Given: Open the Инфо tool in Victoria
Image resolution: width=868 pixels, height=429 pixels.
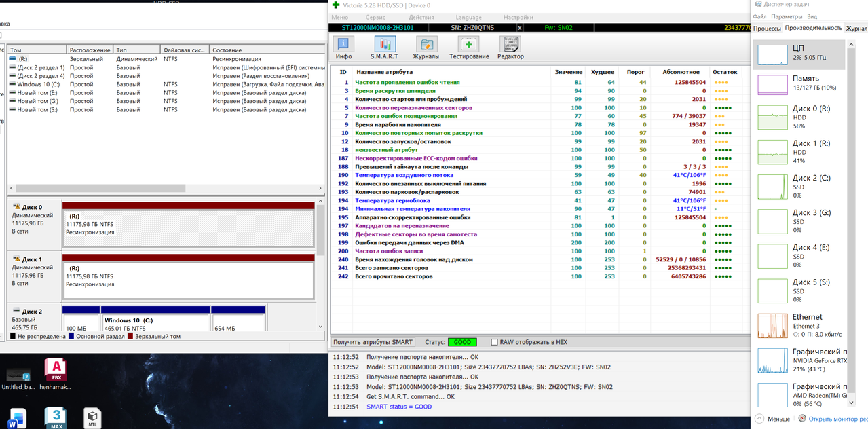Looking at the screenshot, I should (x=343, y=47).
